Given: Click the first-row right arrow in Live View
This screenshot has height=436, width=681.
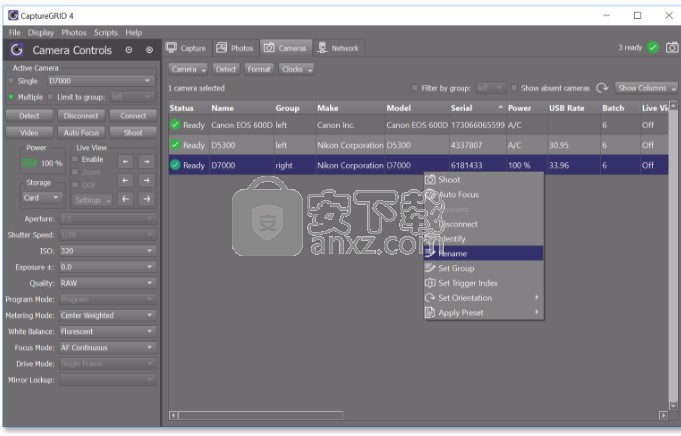Looking at the screenshot, I should click(147, 162).
